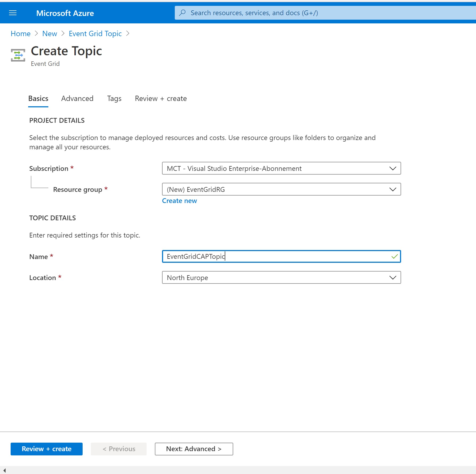The height and width of the screenshot is (474, 476).
Task: Select the Basics tab
Action: point(38,99)
